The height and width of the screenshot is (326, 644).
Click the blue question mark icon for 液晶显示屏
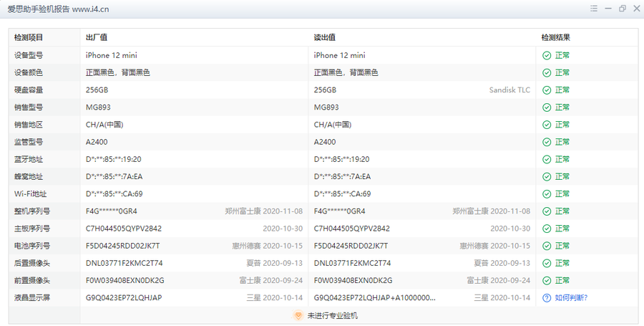[547, 298]
